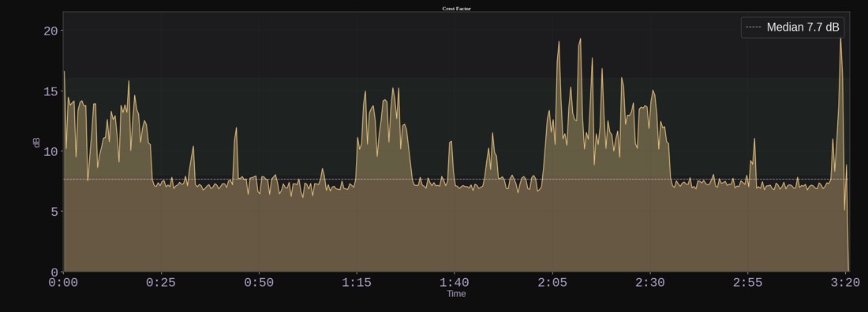This screenshot has width=868, height=312.
Task: Select the 0:50 time axis label
Action: click(259, 283)
